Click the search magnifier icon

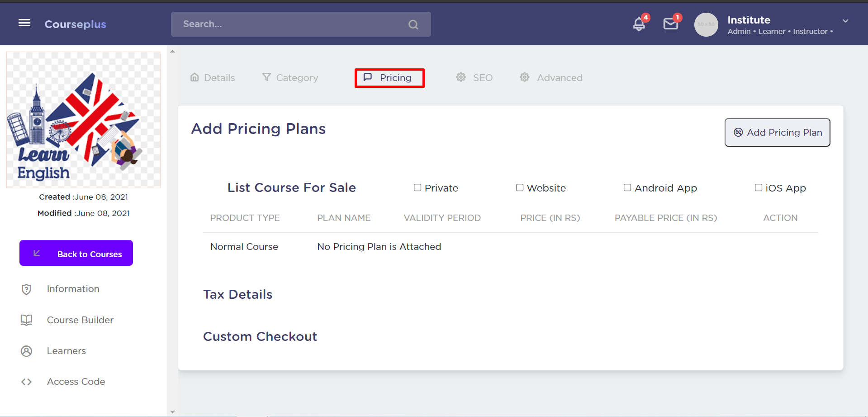(413, 24)
